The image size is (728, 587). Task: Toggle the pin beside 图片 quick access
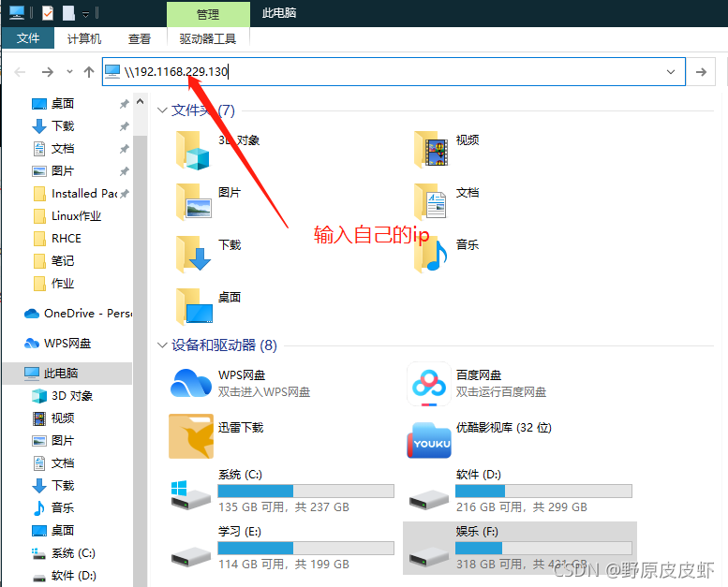pos(124,171)
